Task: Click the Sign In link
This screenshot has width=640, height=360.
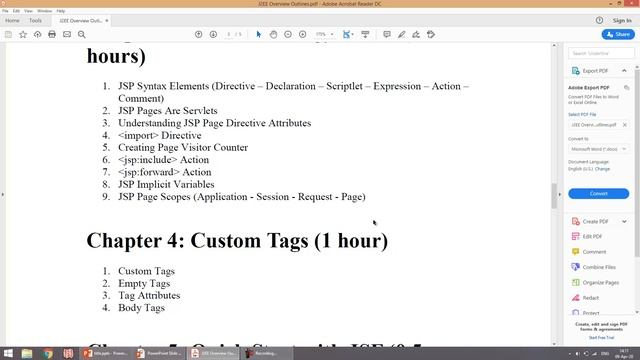Action: tap(622, 20)
